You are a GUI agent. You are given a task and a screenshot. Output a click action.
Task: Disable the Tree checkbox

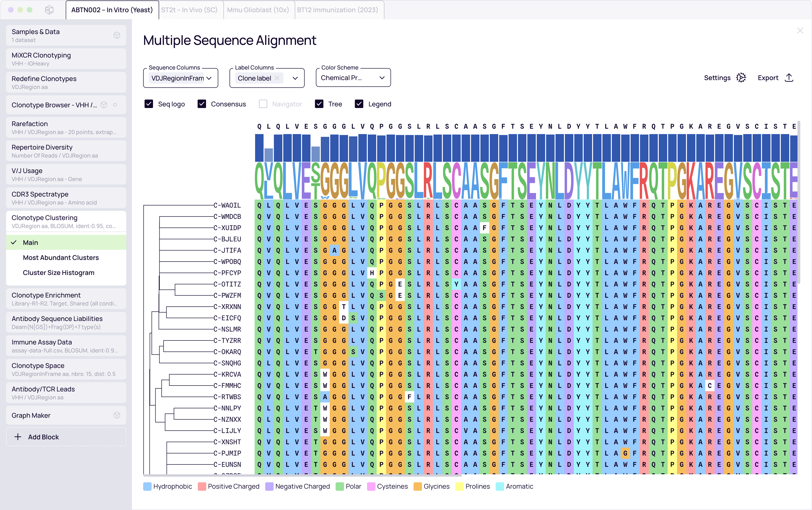pyautogui.click(x=319, y=104)
